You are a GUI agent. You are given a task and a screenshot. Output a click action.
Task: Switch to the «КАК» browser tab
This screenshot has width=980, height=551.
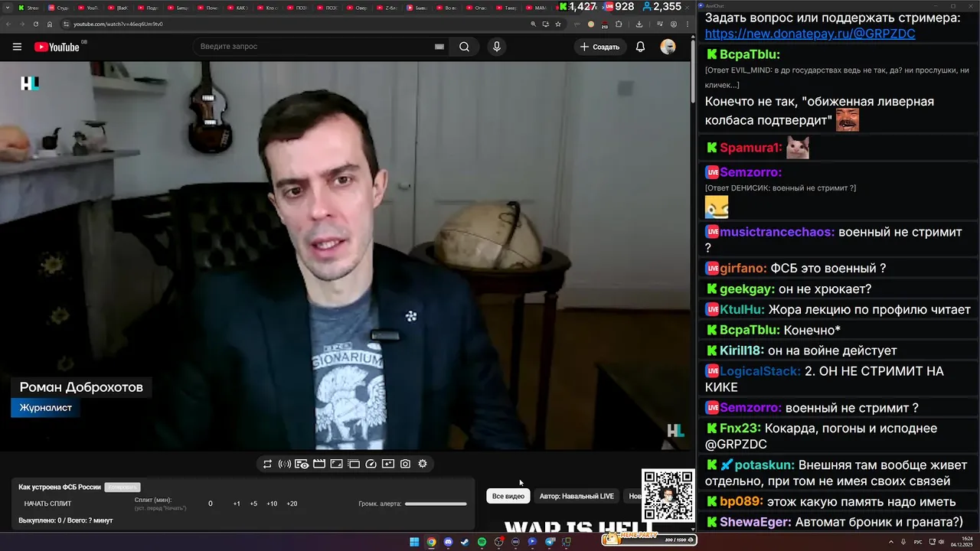pos(236,8)
